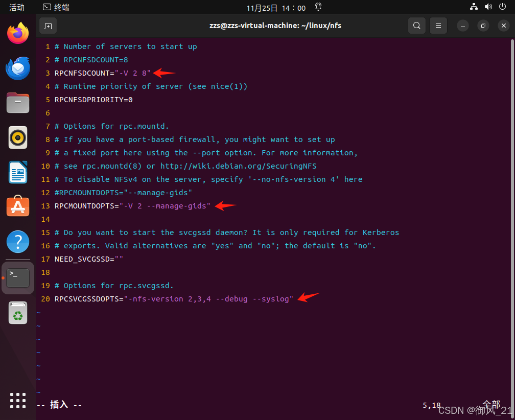515x420 pixels.
Task: Mute system volume via speaker icon
Action: point(488,7)
